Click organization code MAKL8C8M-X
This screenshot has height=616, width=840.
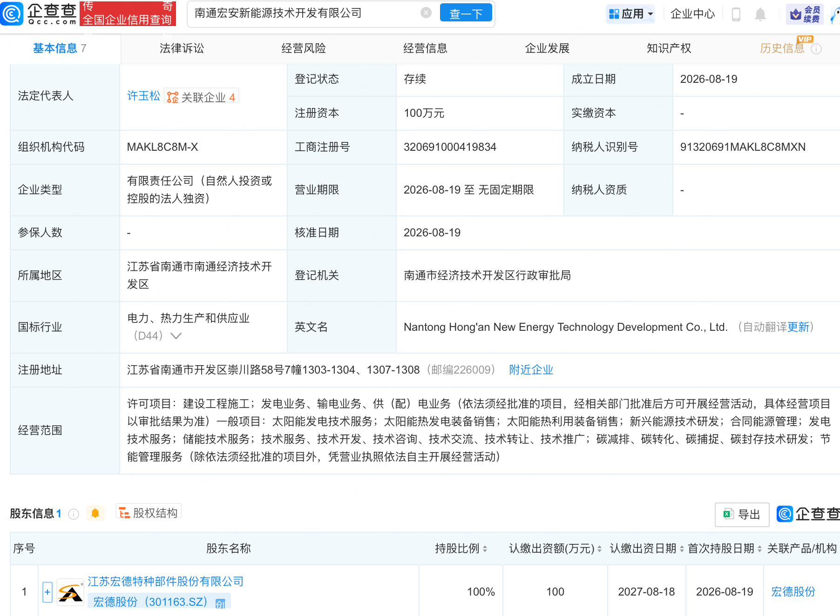(163, 147)
